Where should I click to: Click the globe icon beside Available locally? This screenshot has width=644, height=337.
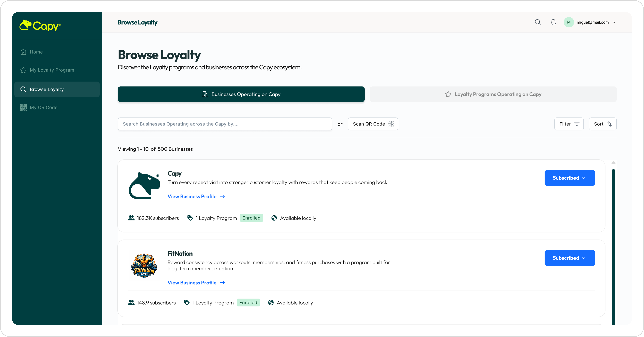274,218
